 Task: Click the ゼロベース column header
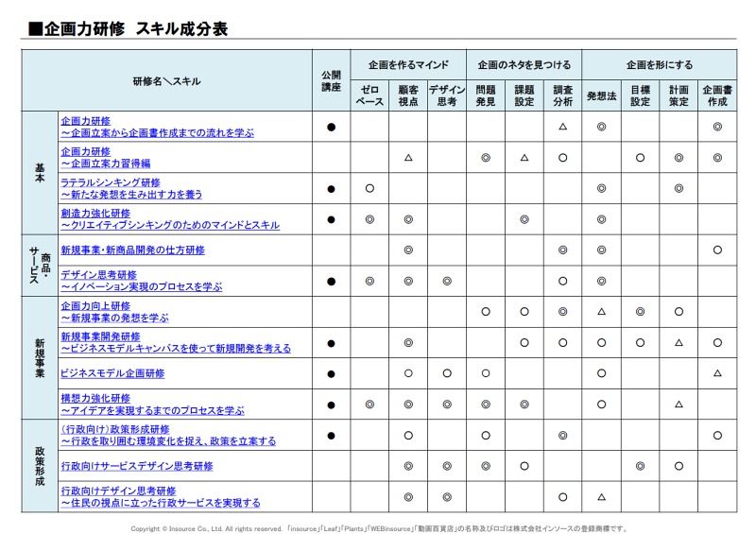coord(369,95)
